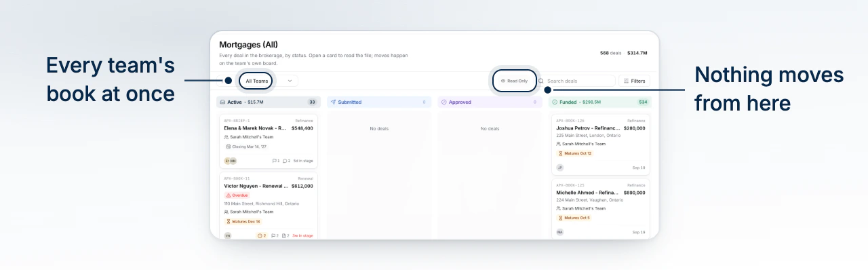Click the flag icon on the Nguyen card
868x270 pixels.
273,235
